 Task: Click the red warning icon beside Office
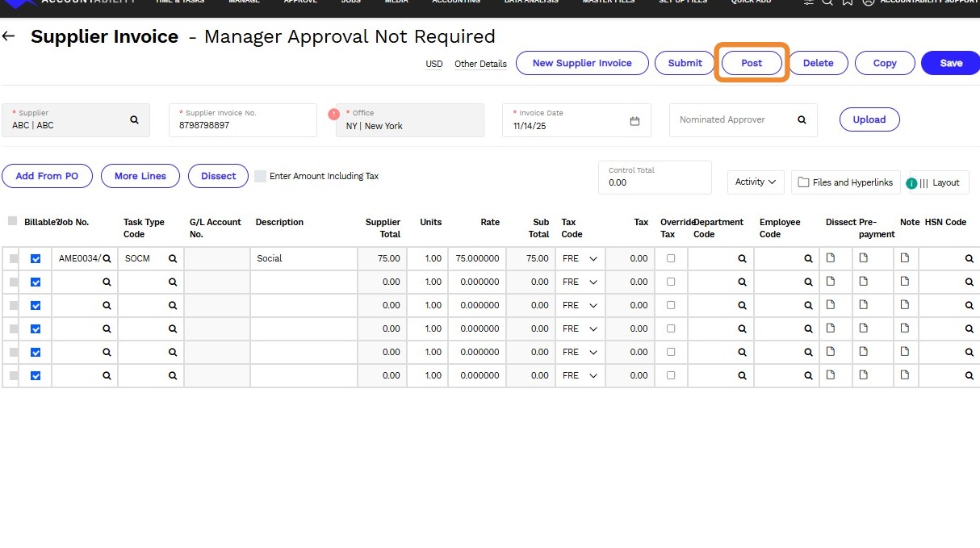click(x=333, y=114)
